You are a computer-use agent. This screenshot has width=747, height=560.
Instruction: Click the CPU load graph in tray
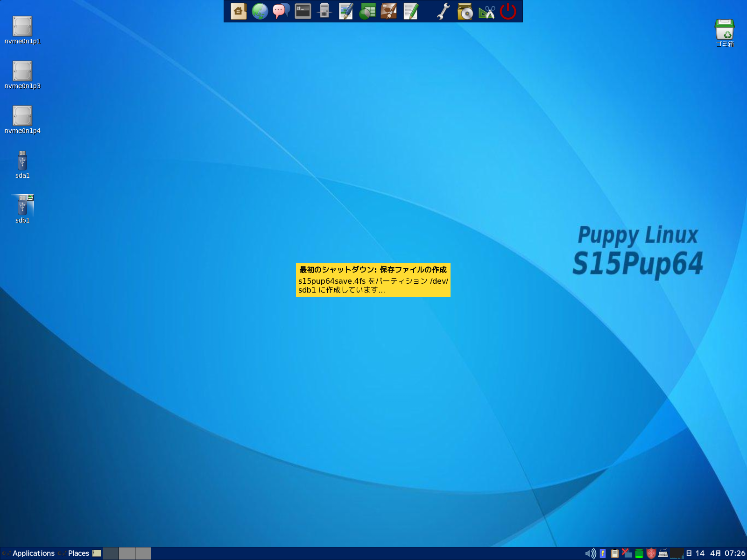click(x=677, y=553)
